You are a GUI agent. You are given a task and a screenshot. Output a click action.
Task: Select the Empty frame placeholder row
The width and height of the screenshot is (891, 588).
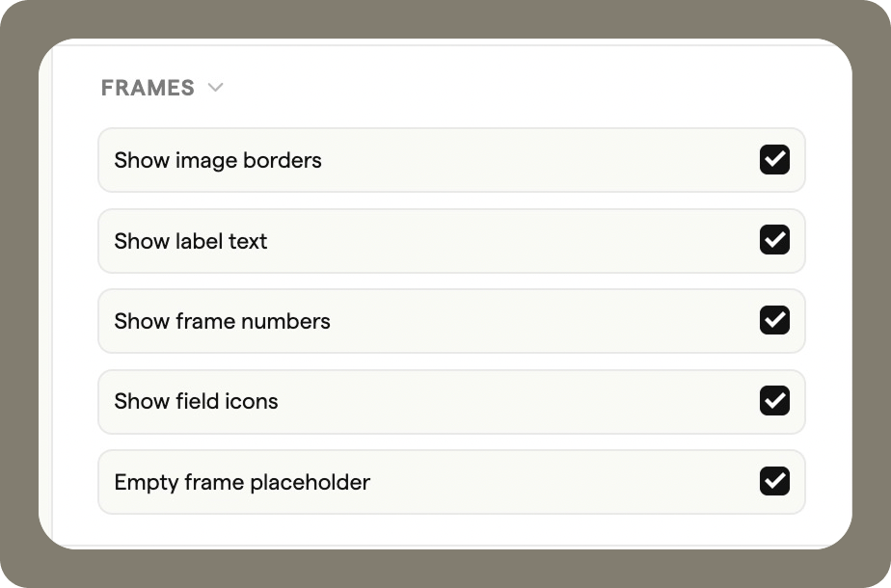(386, 482)
